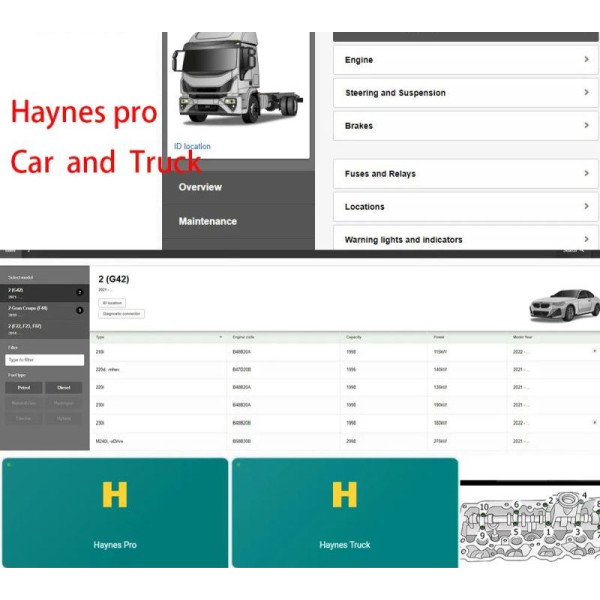
Task: Open the Haynes Pro app tile
Action: 115,512
